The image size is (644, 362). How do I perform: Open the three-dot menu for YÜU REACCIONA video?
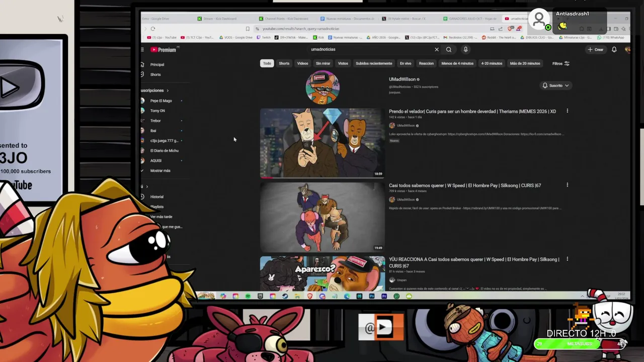(x=567, y=259)
